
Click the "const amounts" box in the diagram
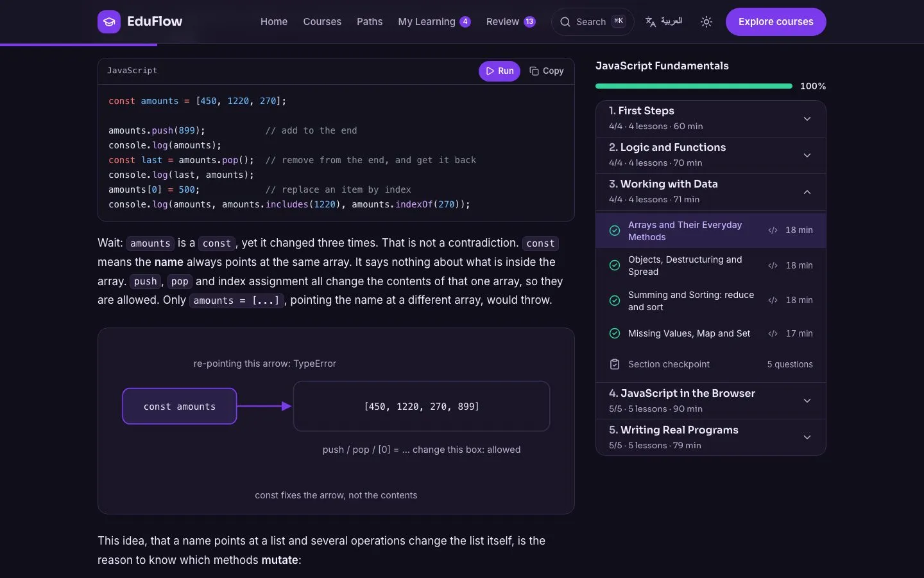[x=180, y=407]
